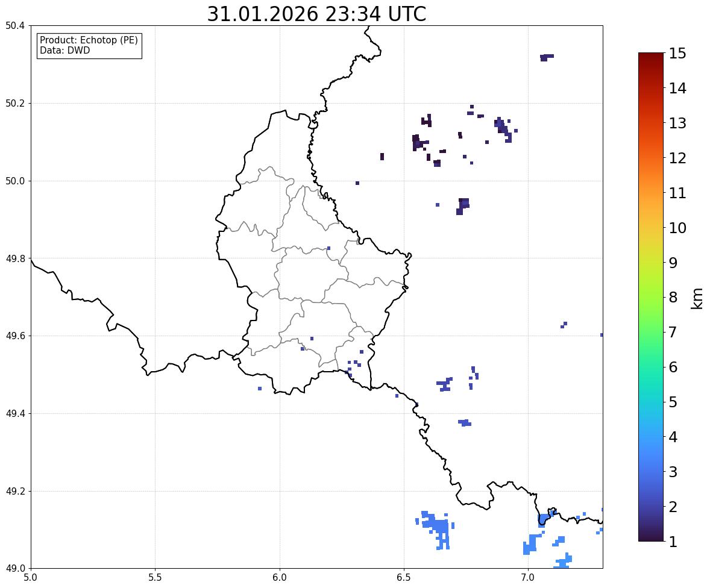Click the dark echo patch at top right
710x588 pixels.
coord(547,57)
